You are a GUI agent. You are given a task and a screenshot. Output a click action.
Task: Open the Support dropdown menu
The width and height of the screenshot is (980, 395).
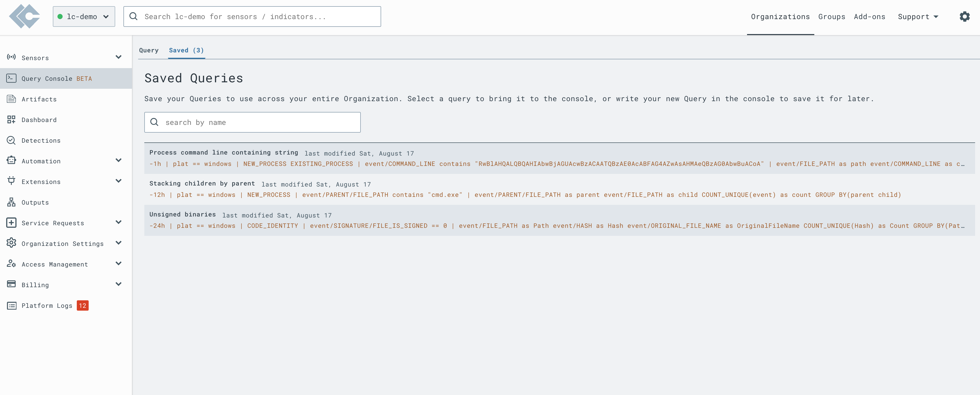click(x=918, y=16)
